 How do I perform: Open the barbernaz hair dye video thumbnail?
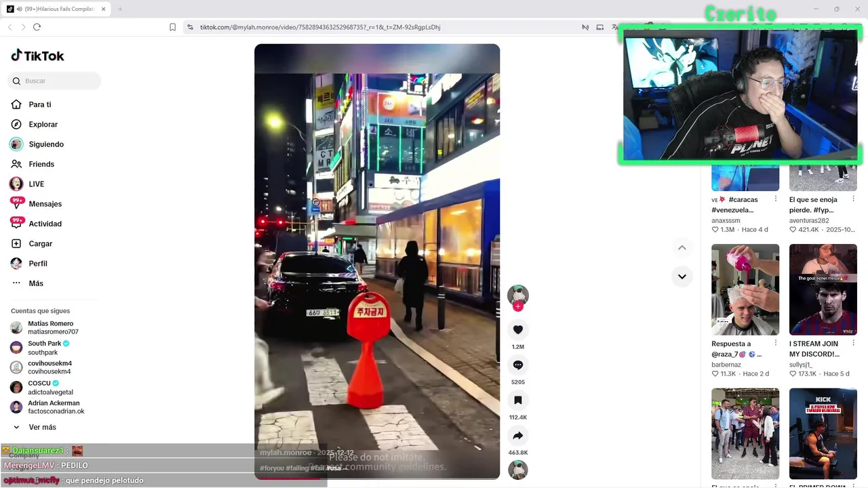[745, 289]
